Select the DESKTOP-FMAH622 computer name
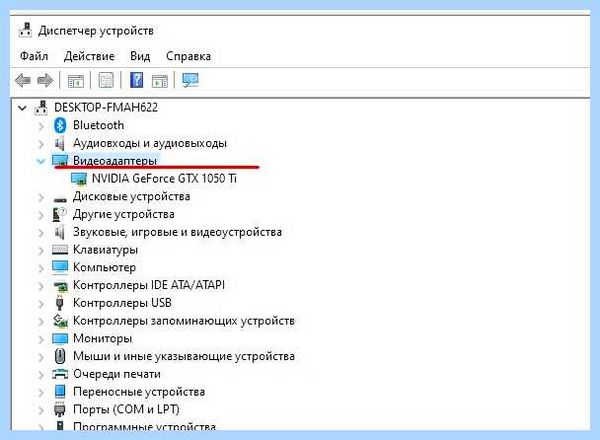This screenshot has height=440, width=600. click(106, 107)
